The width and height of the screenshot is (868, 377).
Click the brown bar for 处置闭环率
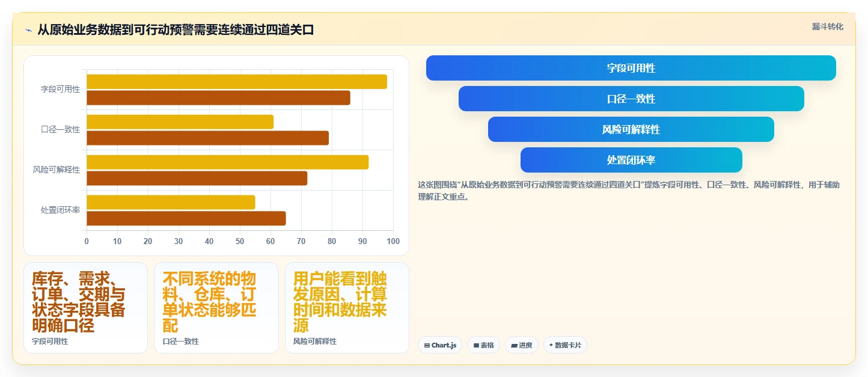click(x=186, y=218)
